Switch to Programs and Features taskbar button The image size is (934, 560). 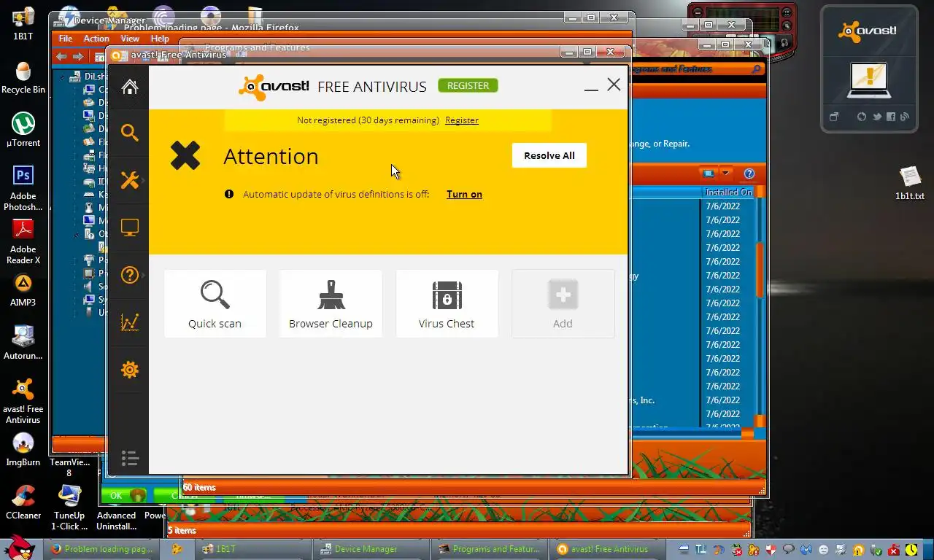[x=490, y=549]
